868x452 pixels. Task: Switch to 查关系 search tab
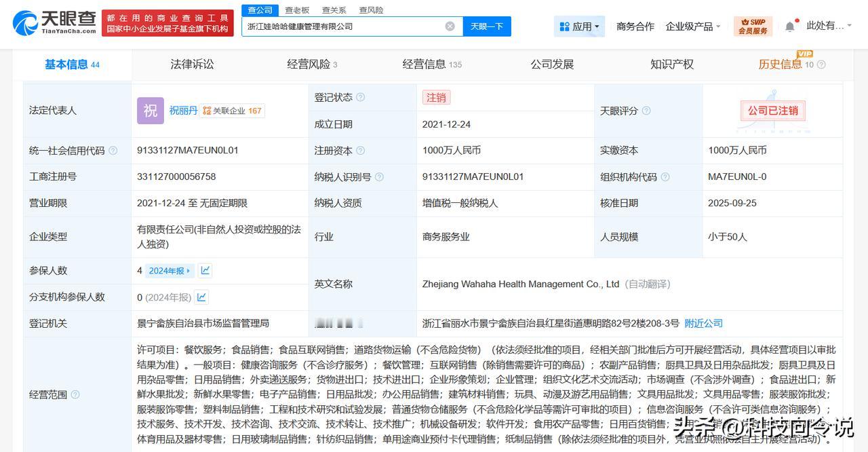tap(334, 10)
